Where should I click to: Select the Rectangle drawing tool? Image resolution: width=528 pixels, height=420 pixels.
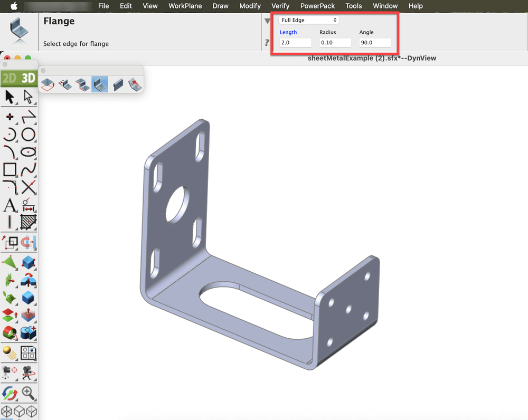point(10,170)
